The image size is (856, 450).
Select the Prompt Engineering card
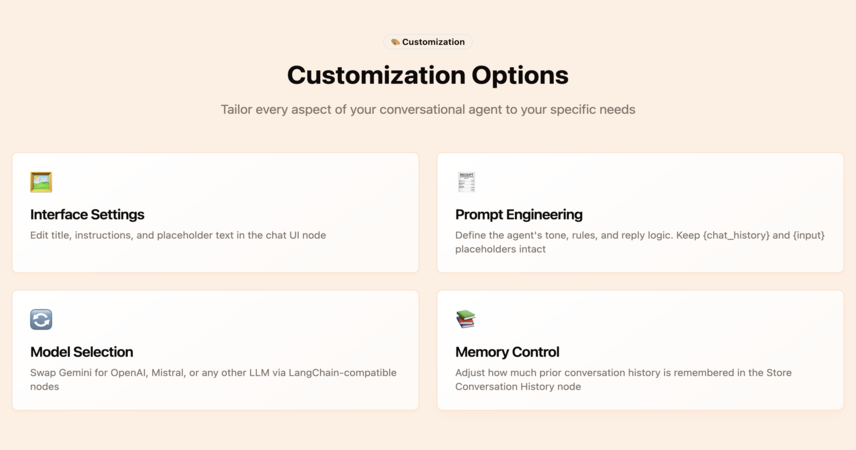click(x=640, y=212)
